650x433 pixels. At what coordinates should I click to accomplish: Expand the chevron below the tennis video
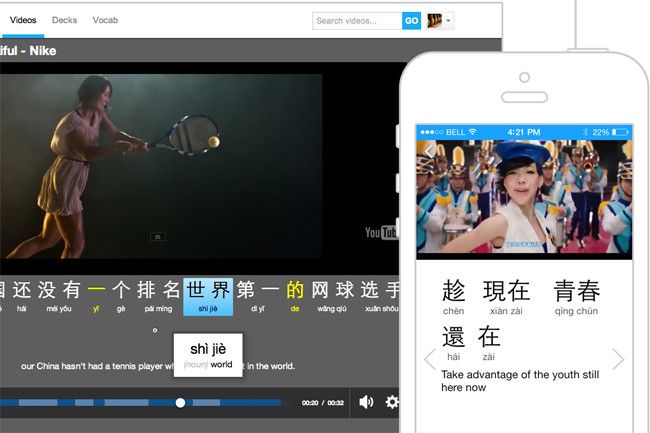coord(157,237)
